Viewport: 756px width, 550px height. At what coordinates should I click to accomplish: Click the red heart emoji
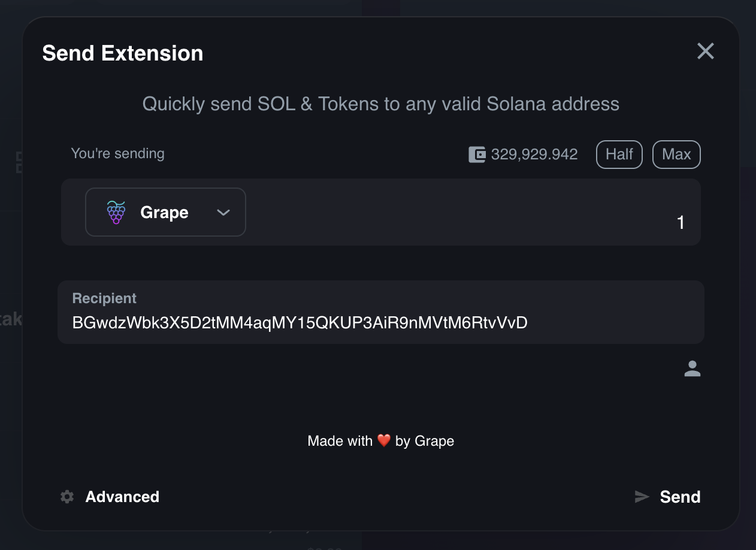384,442
